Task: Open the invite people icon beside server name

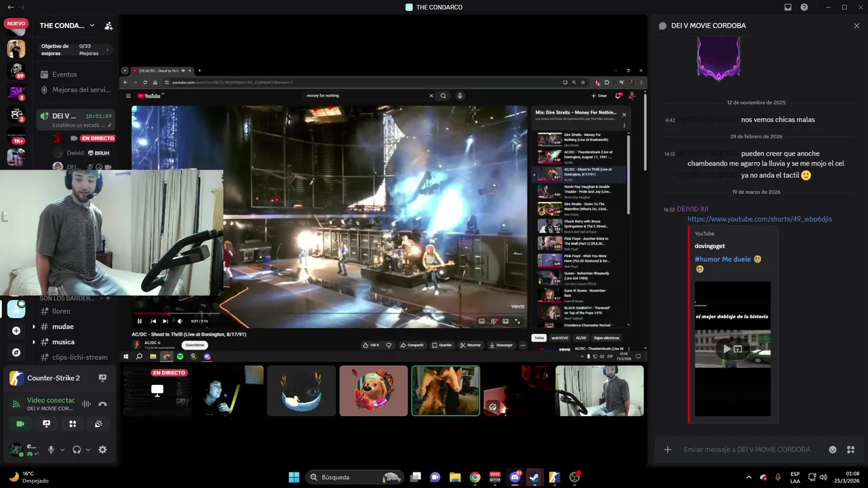Action: 108,26
